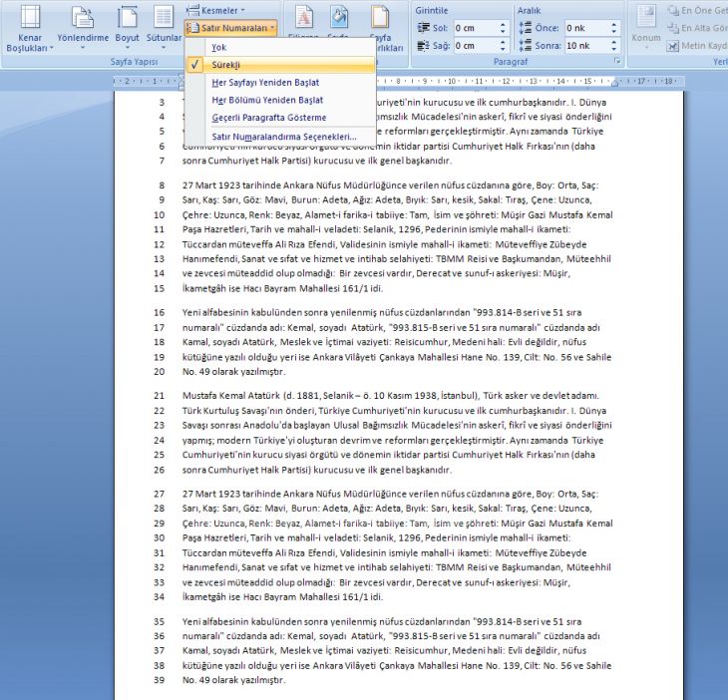Click line number 27 in margin
The width and height of the screenshot is (728, 700).
point(159,494)
